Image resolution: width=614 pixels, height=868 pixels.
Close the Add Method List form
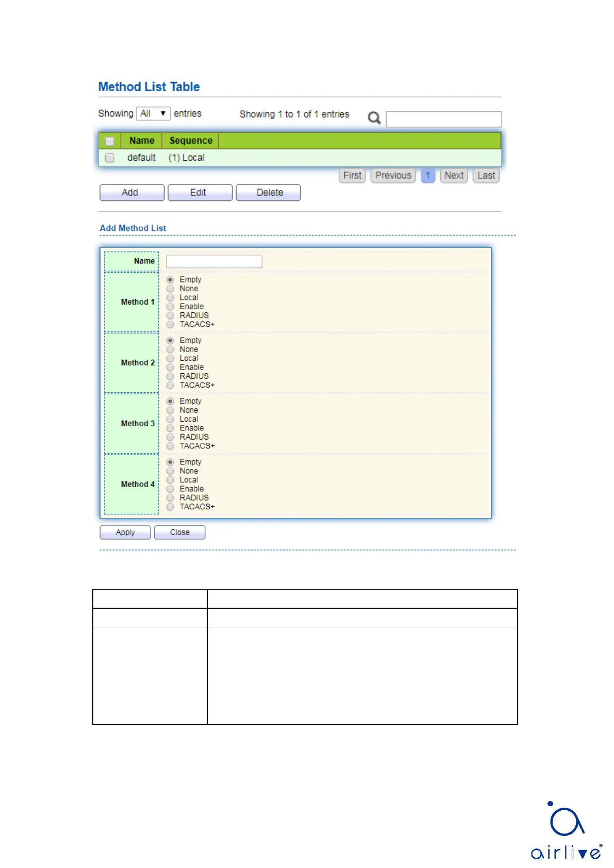point(179,532)
